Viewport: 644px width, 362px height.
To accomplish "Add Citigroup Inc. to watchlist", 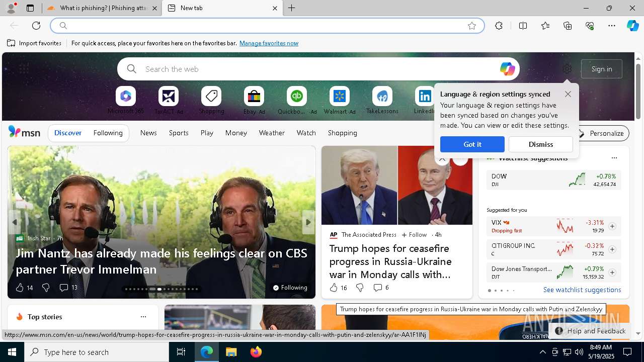I will [x=612, y=249].
